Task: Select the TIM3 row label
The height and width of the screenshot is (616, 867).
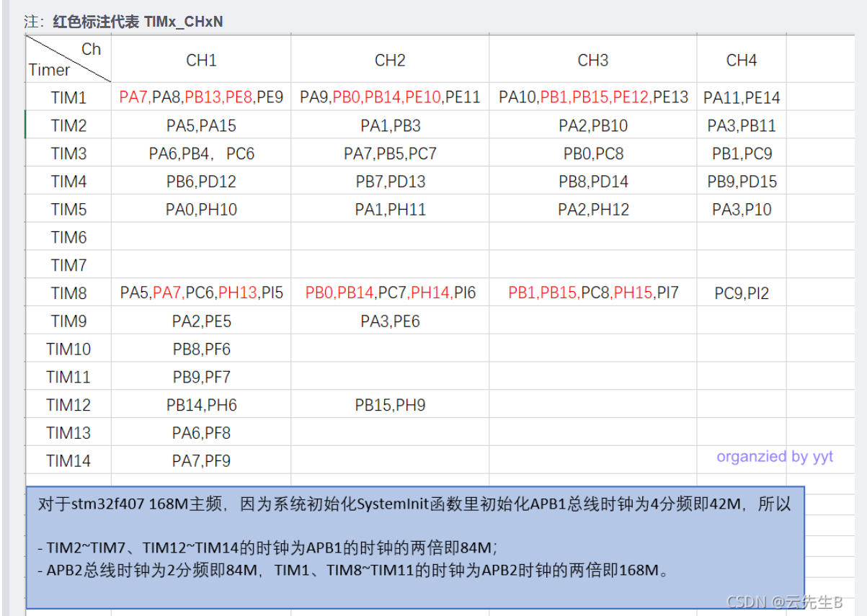Action: (x=68, y=153)
